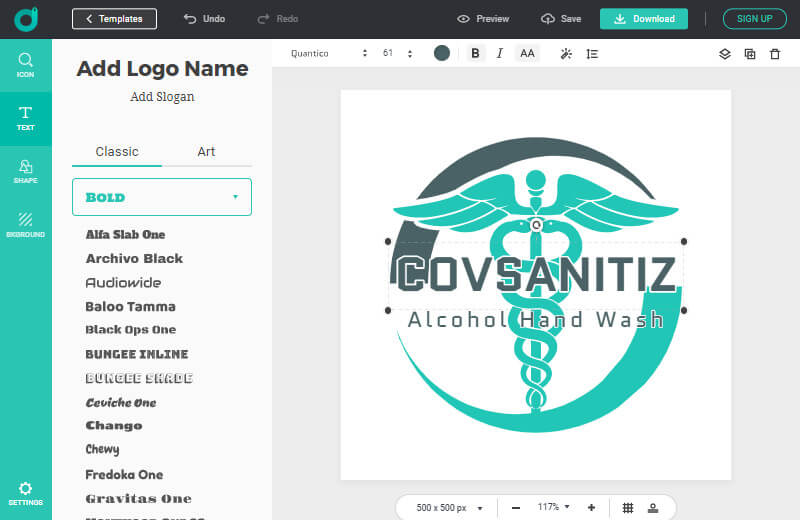Viewport: 800px width, 520px height.
Task: Click the layers stack icon
Action: [726, 54]
